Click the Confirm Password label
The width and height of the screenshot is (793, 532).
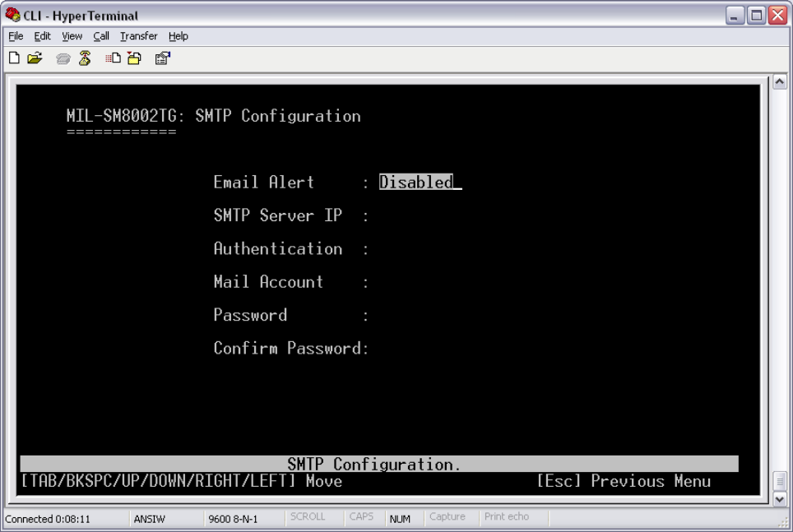pos(287,348)
